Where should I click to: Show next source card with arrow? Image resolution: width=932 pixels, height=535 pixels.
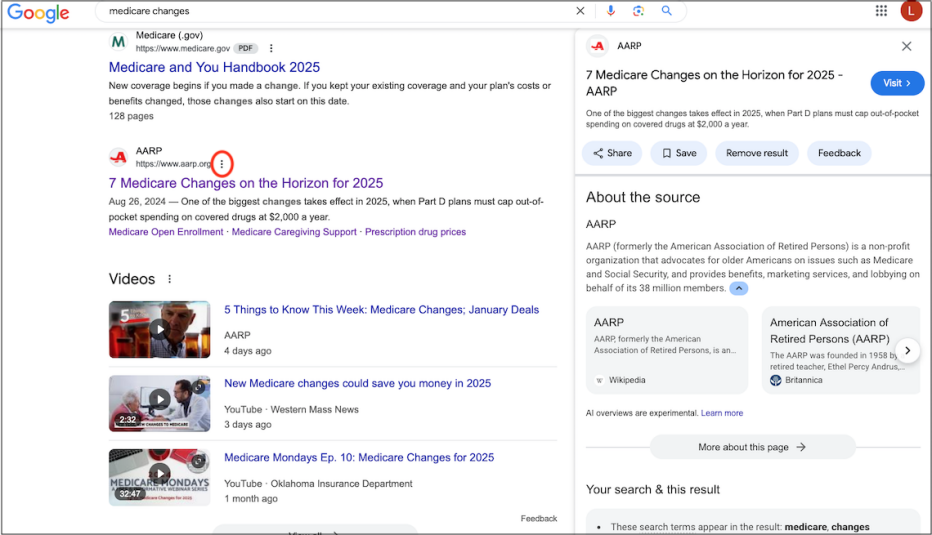907,350
